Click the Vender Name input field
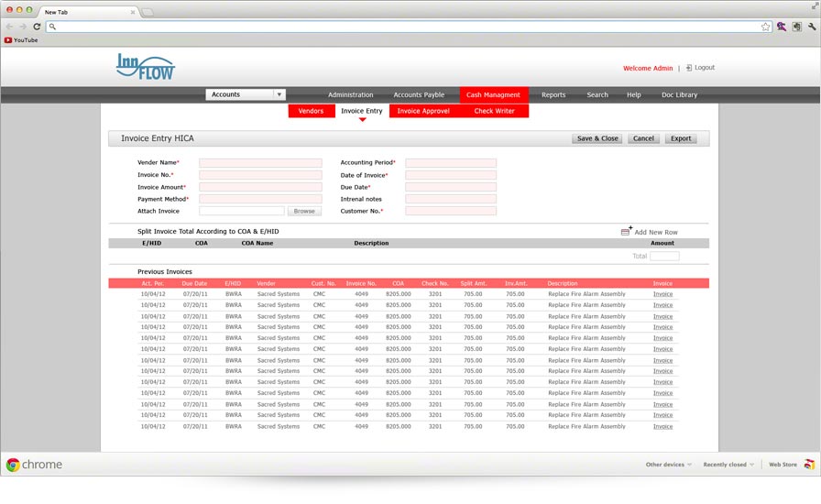This screenshot has height=504, width=821. point(260,163)
